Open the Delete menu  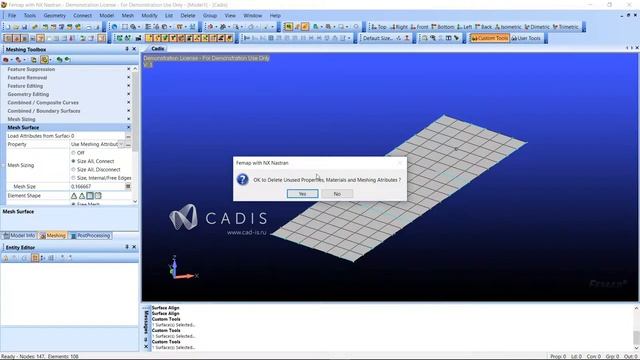(x=188, y=16)
